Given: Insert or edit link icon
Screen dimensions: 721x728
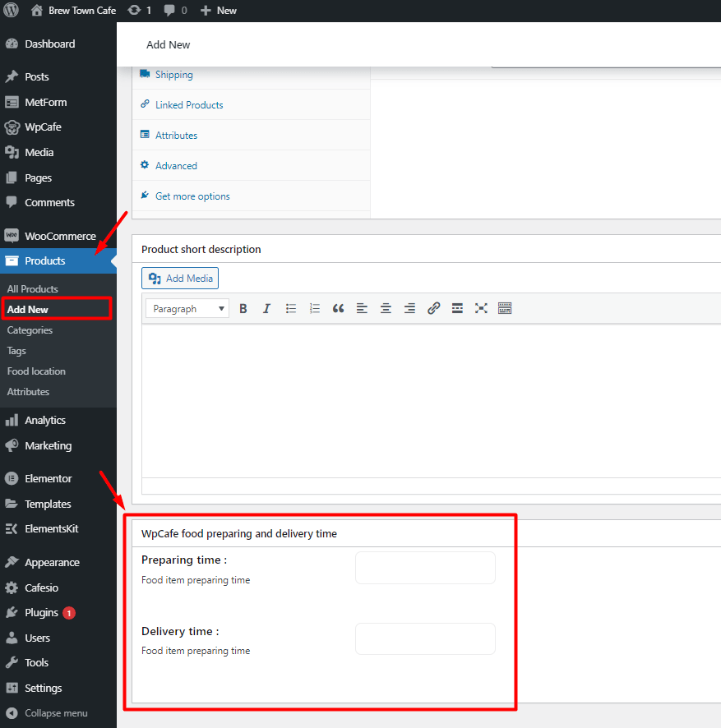Looking at the screenshot, I should [433, 309].
